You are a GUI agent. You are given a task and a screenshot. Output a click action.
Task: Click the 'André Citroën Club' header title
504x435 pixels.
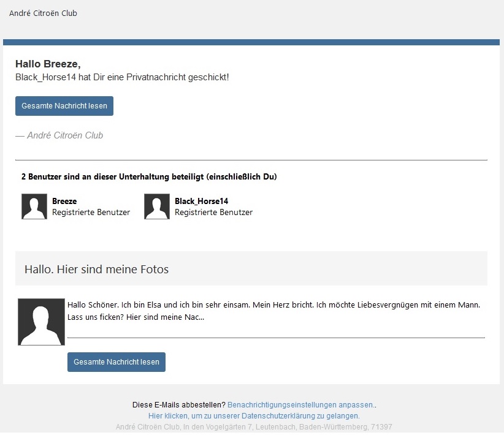(x=43, y=13)
